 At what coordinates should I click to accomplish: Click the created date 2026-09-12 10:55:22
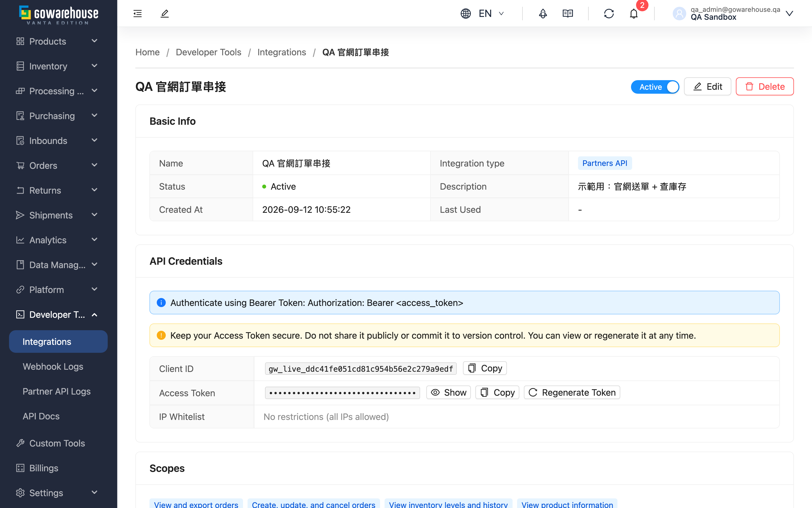click(306, 210)
